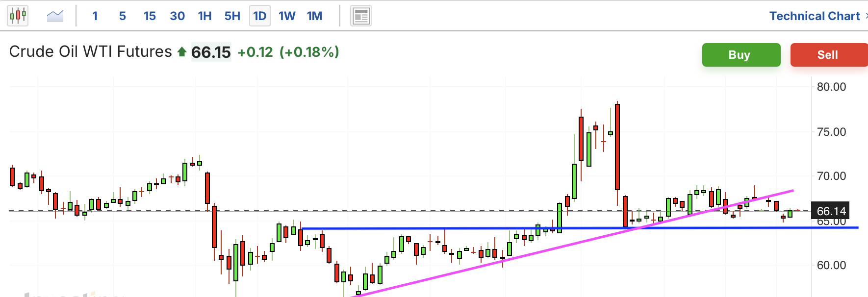This screenshot has height=297, width=868.
Task: Click the (+0.18%) percent change
Action: [x=309, y=52]
